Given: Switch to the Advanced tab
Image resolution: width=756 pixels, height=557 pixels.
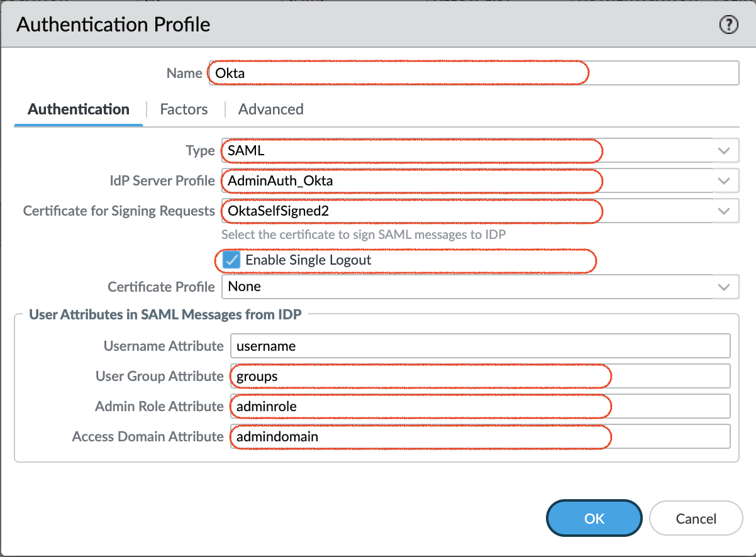Looking at the screenshot, I should point(271,109).
